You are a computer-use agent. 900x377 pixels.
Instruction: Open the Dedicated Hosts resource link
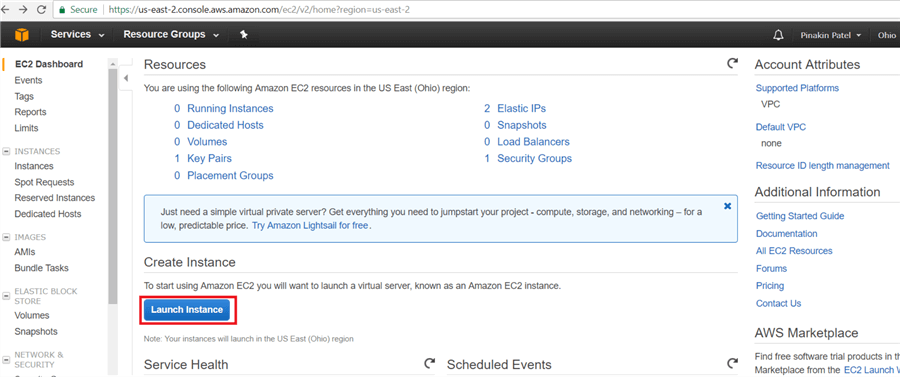pos(226,125)
